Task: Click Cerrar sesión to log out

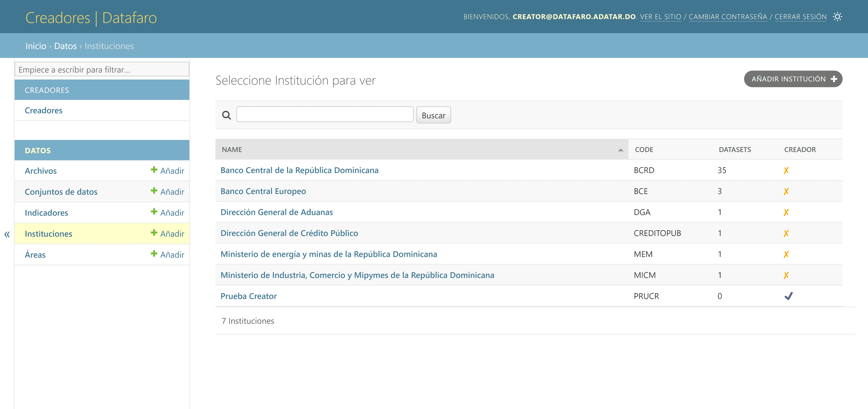Action: (800, 17)
